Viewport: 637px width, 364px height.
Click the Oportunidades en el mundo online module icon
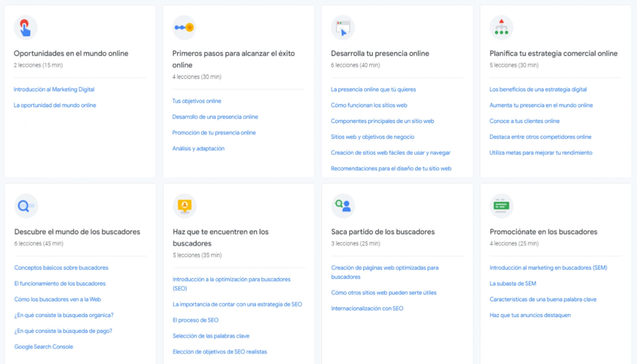pos(25,28)
